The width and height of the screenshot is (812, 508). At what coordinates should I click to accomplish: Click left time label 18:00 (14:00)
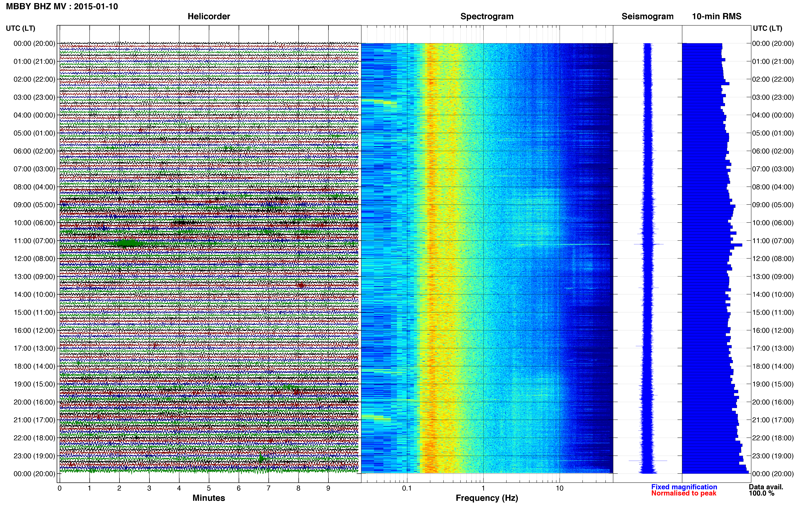(34, 366)
